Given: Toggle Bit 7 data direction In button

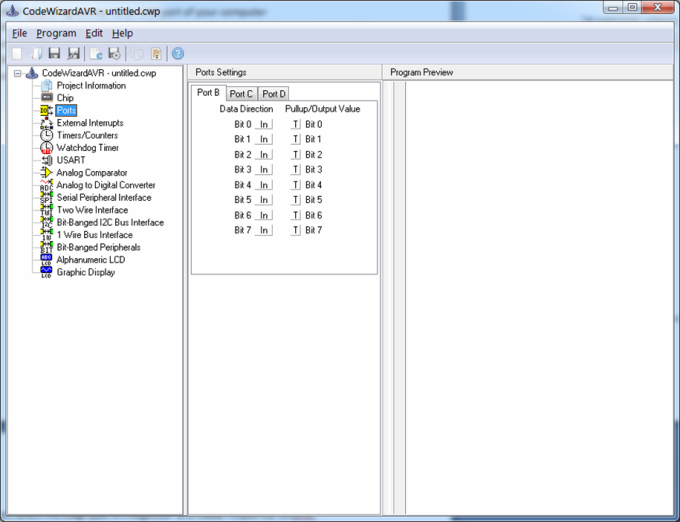Looking at the screenshot, I should [264, 230].
